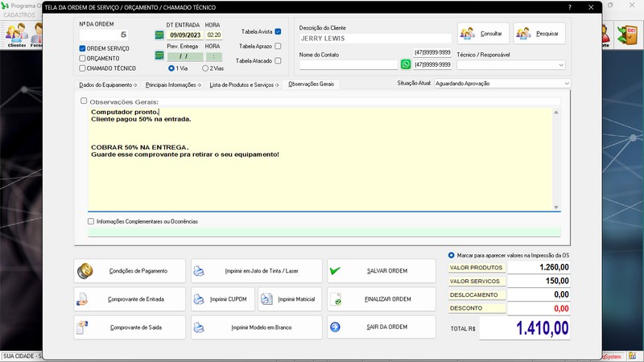The image size is (644, 362).
Task: Click the red DESCONTO value field
Action: [539, 309]
